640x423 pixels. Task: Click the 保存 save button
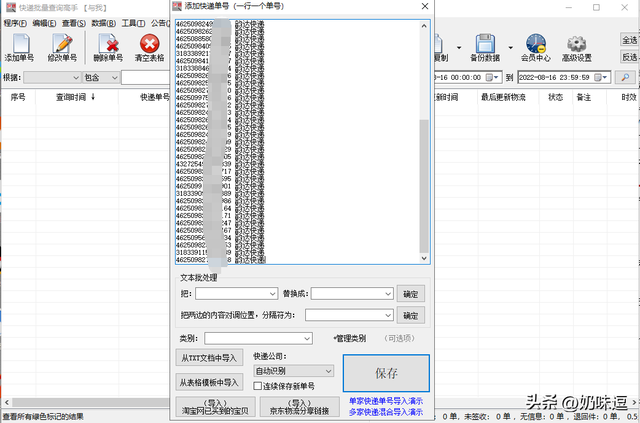pos(386,373)
